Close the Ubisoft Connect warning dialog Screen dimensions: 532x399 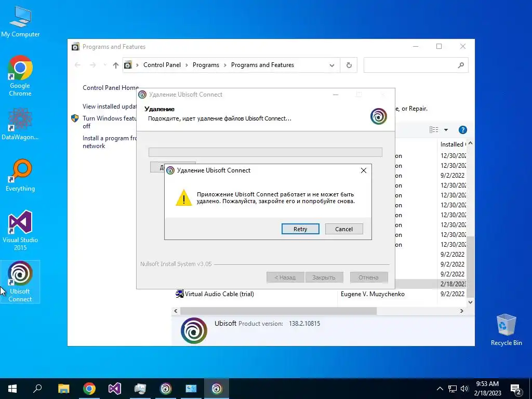(363, 170)
